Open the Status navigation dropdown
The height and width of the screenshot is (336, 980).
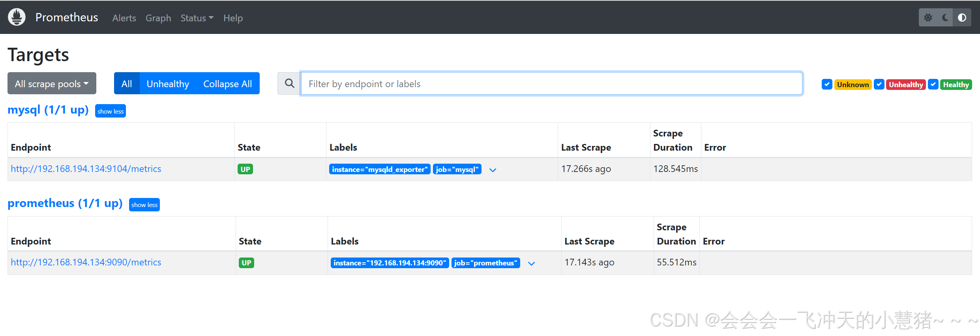click(x=197, y=18)
